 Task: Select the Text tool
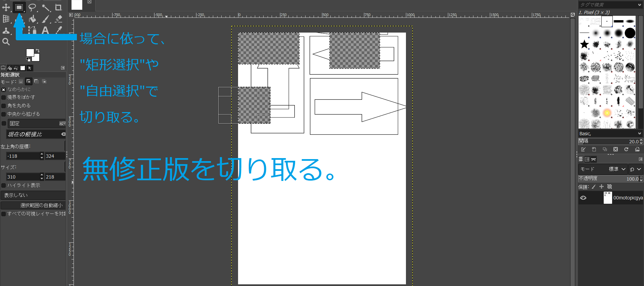click(x=45, y=31)
